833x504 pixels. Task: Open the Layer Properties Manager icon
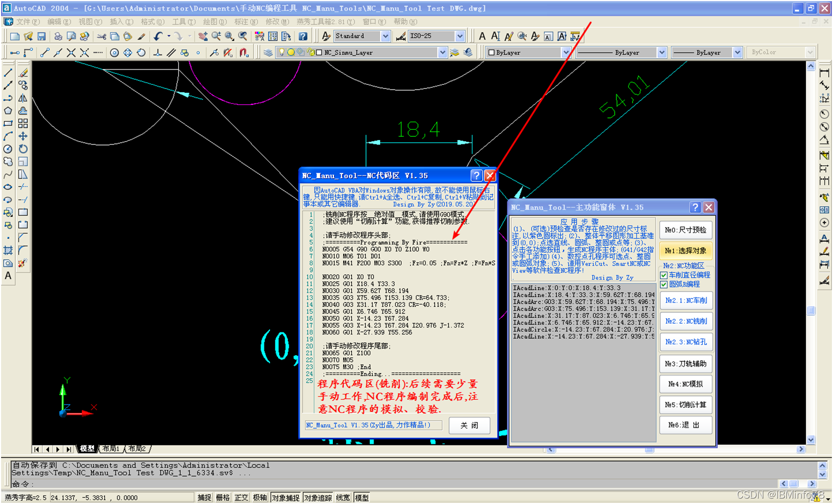268,53
